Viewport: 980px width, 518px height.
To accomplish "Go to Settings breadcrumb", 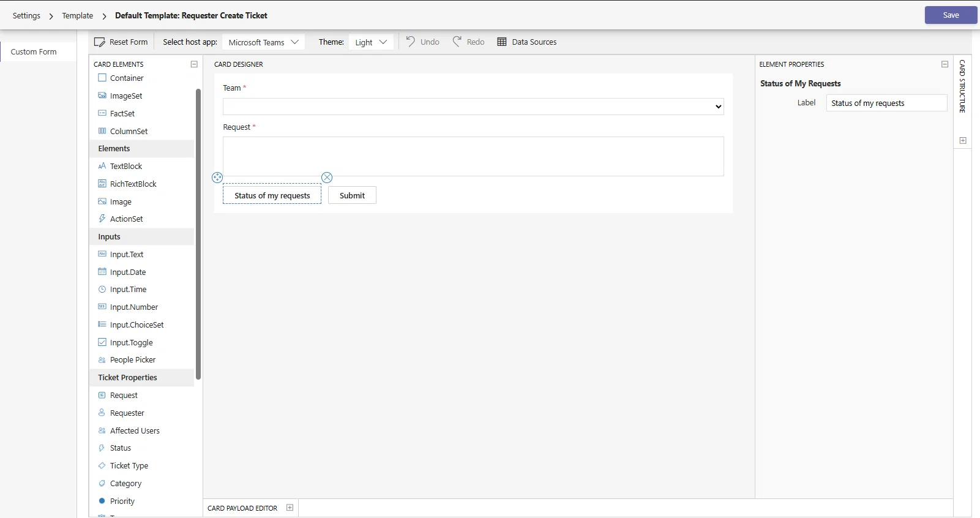I will (26, 15).
